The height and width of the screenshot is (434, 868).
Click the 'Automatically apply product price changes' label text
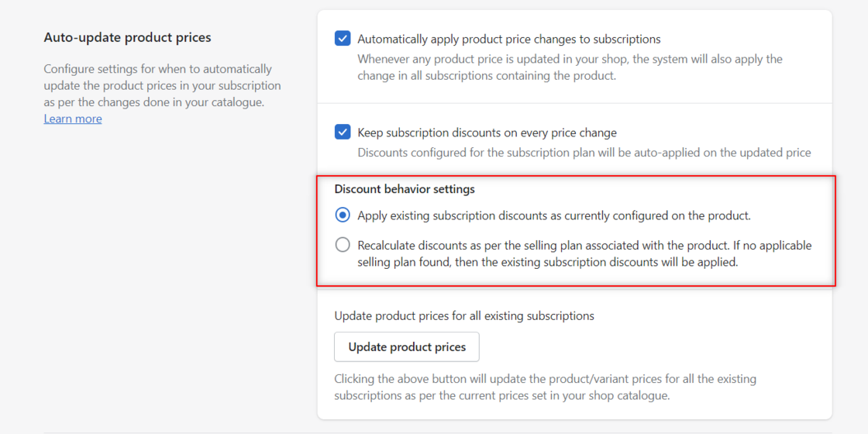pyautogui.click(x=508, y=39)
